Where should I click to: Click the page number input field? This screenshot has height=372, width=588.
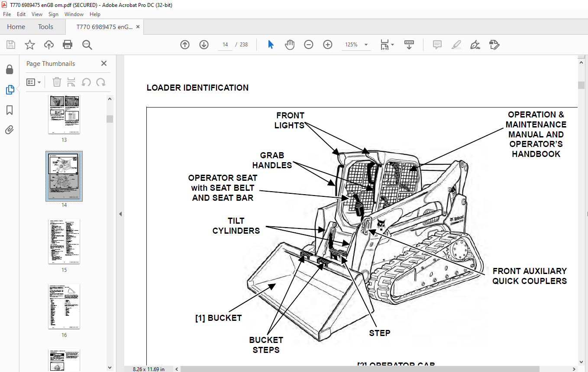click(x=225, y=45)
